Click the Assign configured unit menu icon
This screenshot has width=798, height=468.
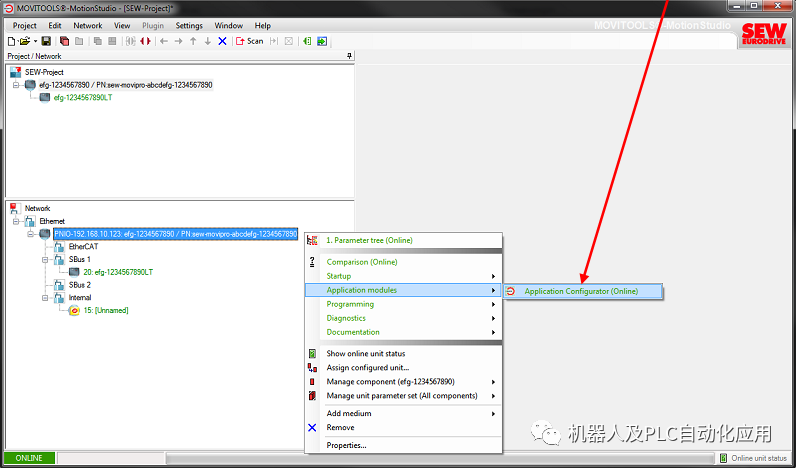(x=312, y=367)
